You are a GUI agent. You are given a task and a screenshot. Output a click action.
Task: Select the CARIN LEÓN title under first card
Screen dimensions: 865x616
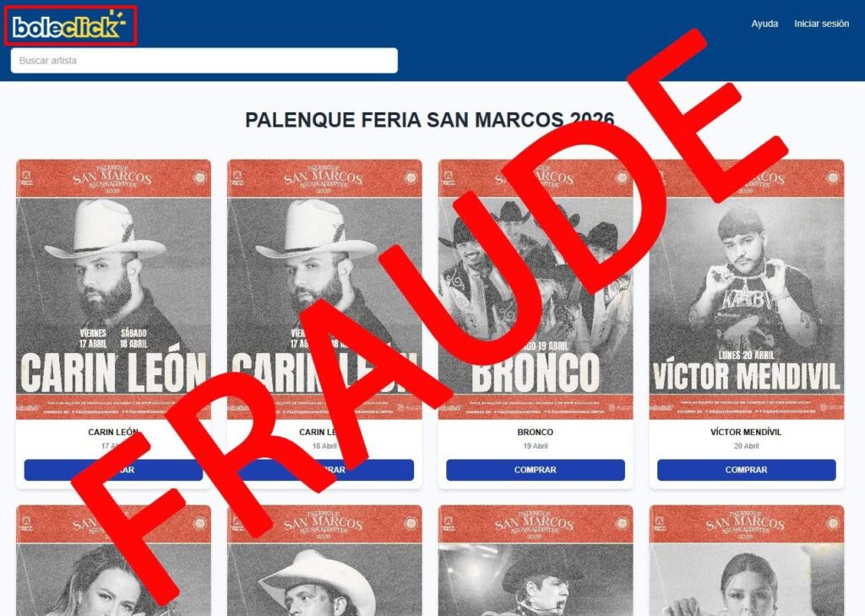tap(113, 432)
